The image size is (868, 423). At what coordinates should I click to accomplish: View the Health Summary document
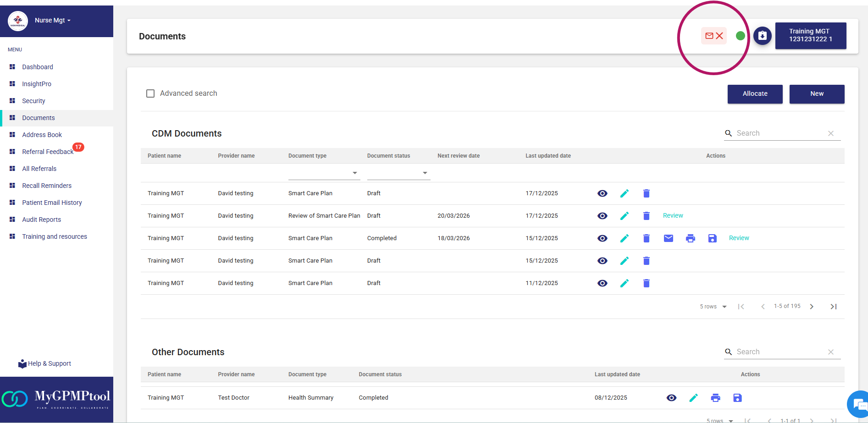pos(671,398)
